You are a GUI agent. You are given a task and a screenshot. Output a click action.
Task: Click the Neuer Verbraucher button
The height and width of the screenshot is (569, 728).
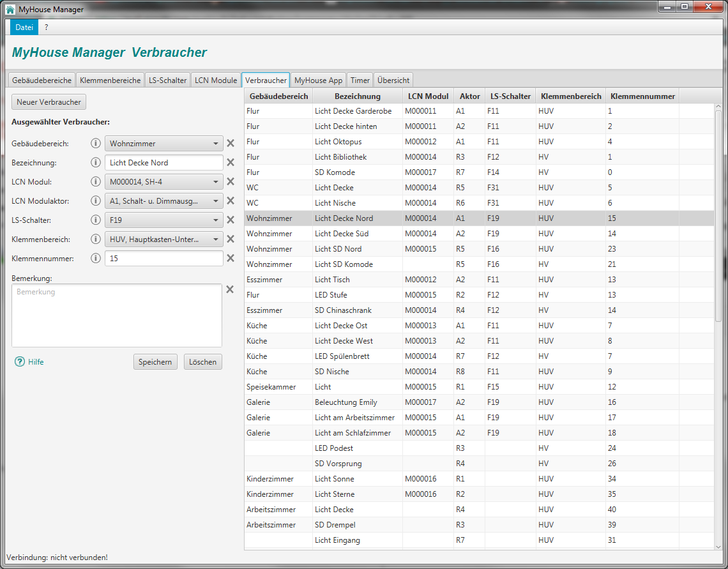coord(49,102)
